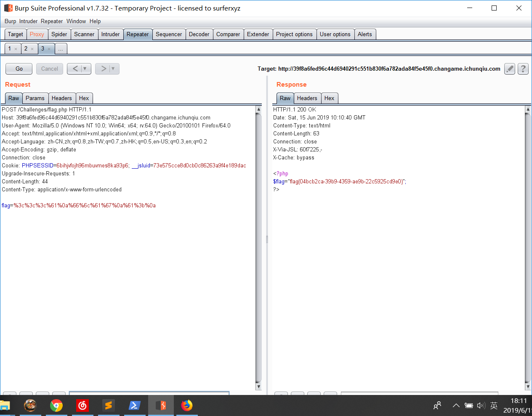Select the request Raw view tab
532x416 pixels.
tap(14, 98)
